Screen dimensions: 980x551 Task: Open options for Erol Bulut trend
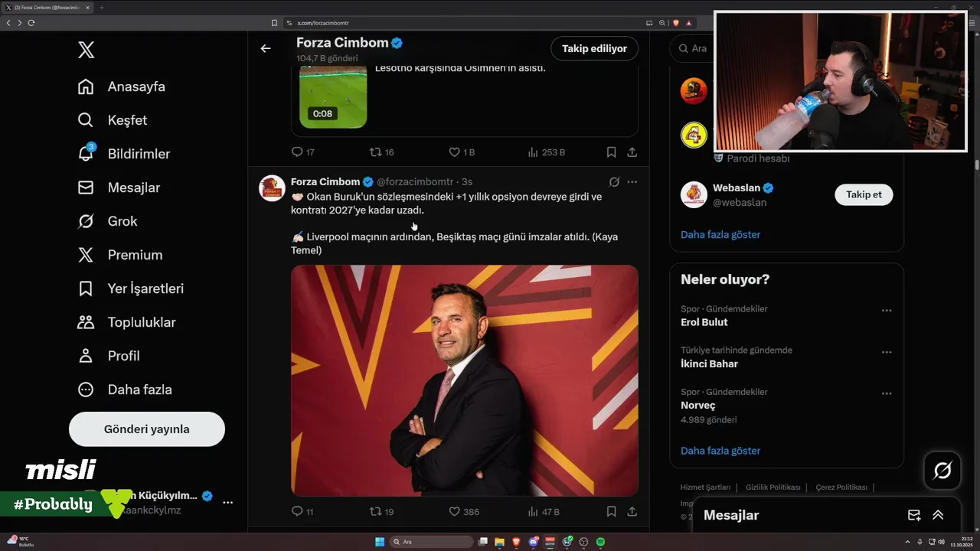point(887,311)
